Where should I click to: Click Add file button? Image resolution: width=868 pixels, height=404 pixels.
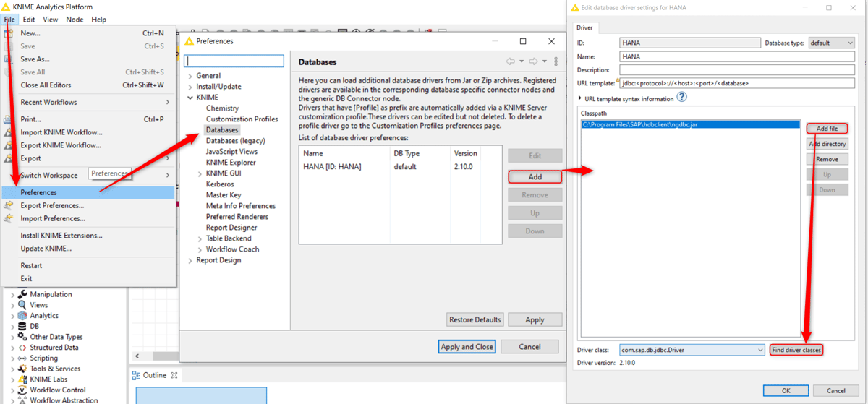click(827, 129)
